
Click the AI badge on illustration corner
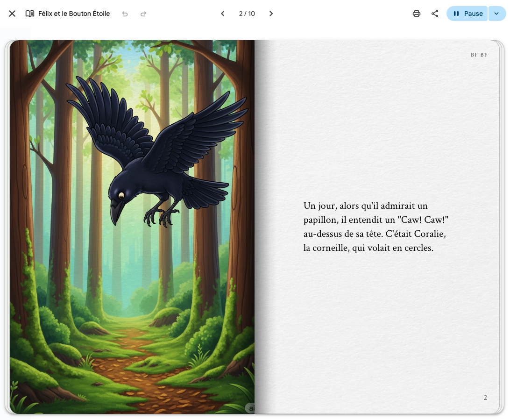tap(250, 408)
